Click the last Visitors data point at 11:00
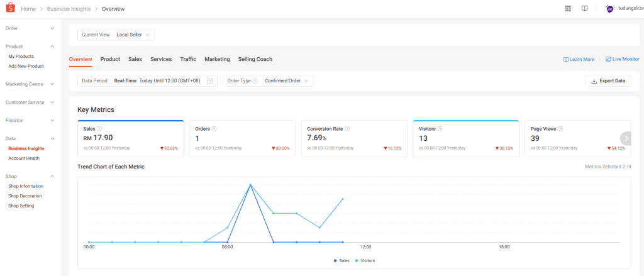 343,199
